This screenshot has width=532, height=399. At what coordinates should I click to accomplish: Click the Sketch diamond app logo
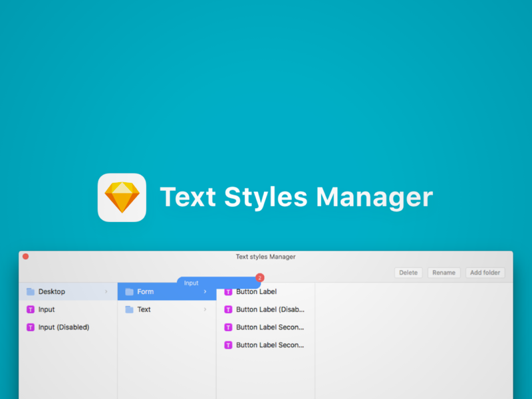(122, 198)
